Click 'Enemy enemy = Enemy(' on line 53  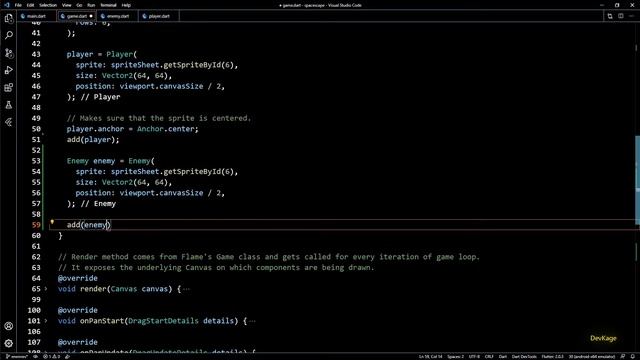click(x=111, y=161)
